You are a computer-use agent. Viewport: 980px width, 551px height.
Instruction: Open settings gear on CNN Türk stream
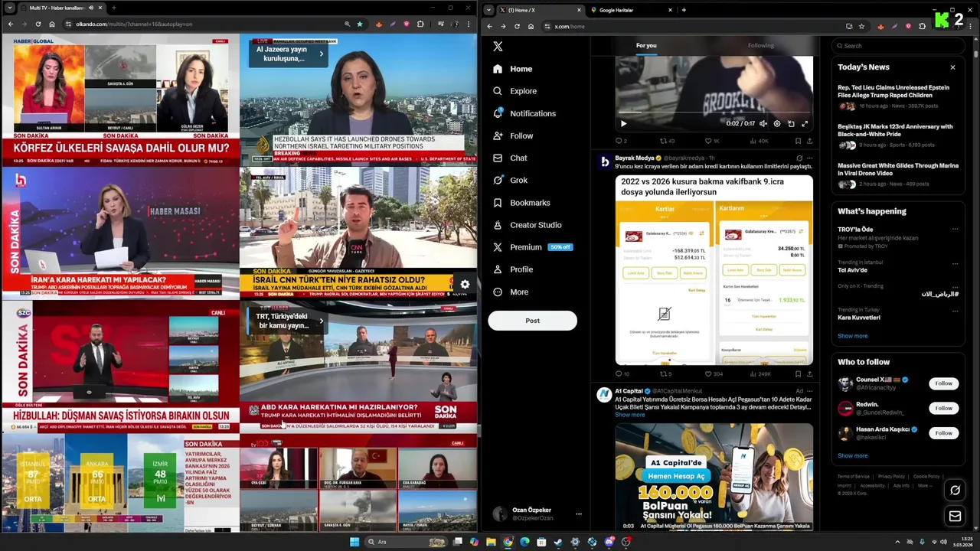click(465, 285)
